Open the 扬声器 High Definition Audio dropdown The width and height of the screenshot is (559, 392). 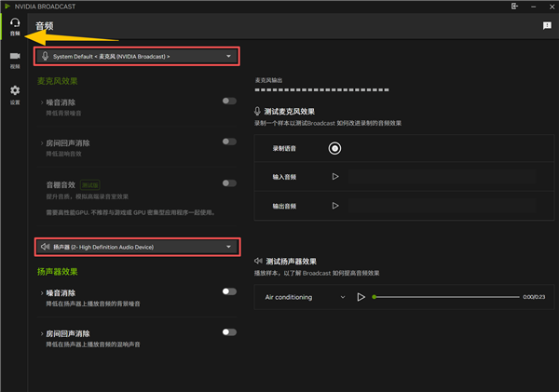click(136, 247)
